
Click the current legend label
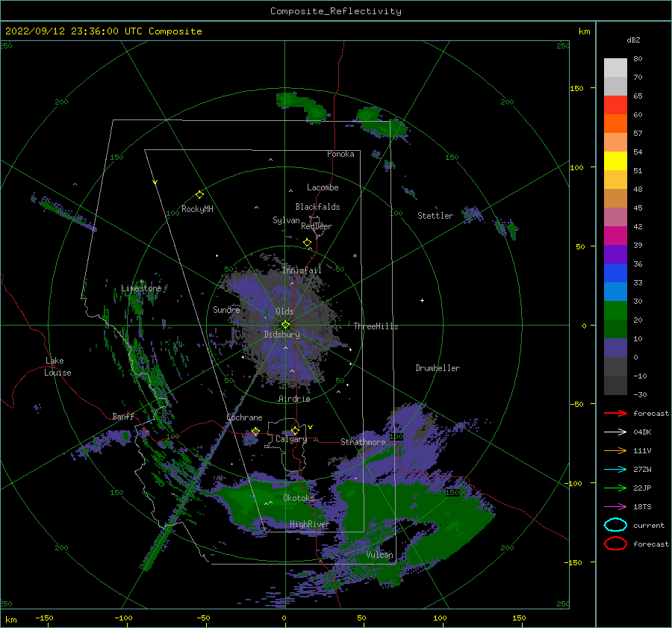coord(648,525)
